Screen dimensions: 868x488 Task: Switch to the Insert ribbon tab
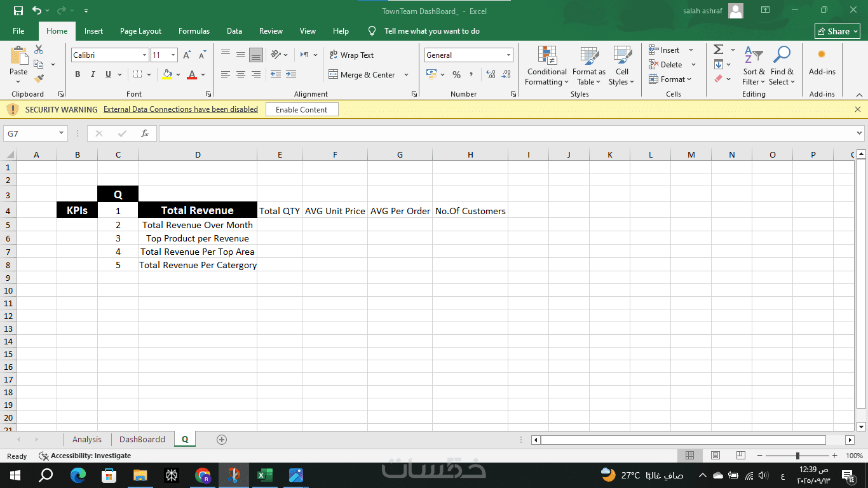pos(93,30)
